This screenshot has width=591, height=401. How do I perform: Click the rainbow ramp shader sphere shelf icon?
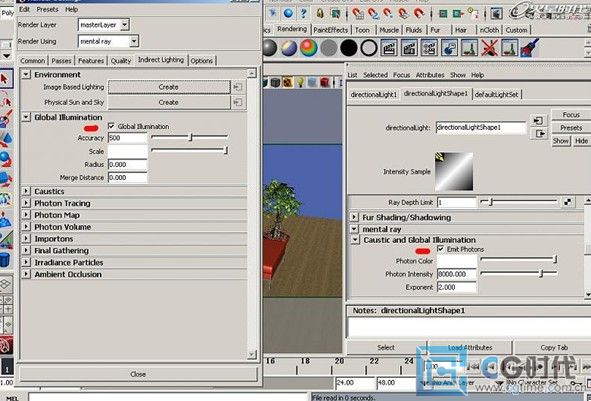[309, 48]
